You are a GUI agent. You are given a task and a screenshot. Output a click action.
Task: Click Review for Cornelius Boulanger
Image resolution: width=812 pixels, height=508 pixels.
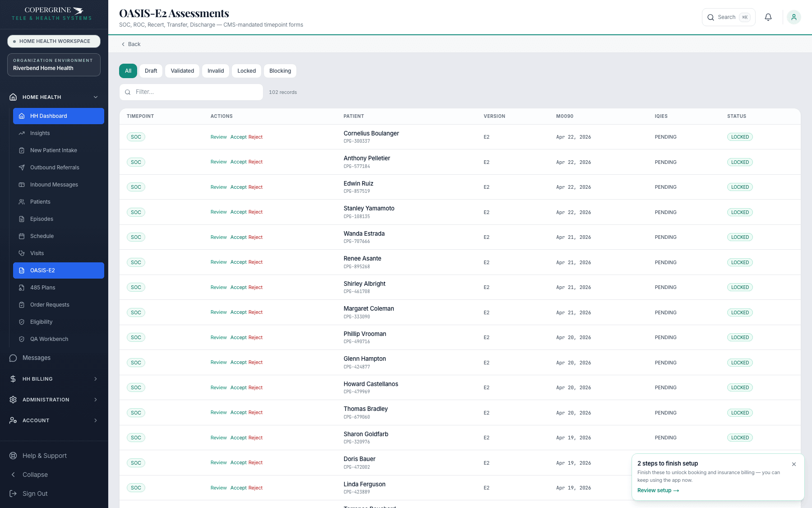pos(218,137)
